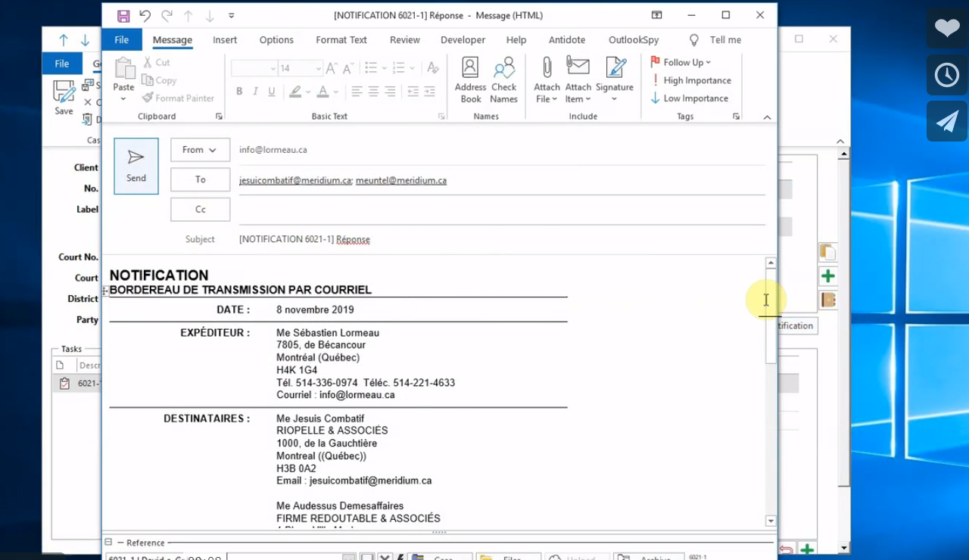This screenshot has height=560, width=969.
Task: Click the To button to pick recipients
Action: (200, 179)
